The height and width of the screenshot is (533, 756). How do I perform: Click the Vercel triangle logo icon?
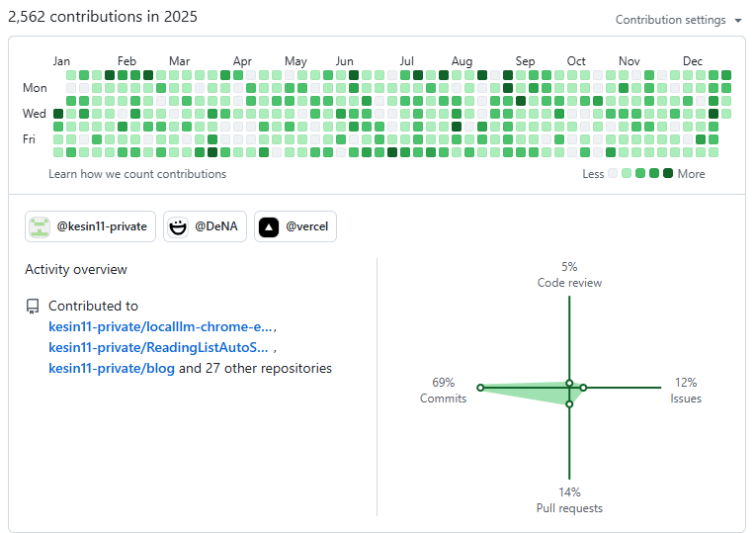click(268, 226)
